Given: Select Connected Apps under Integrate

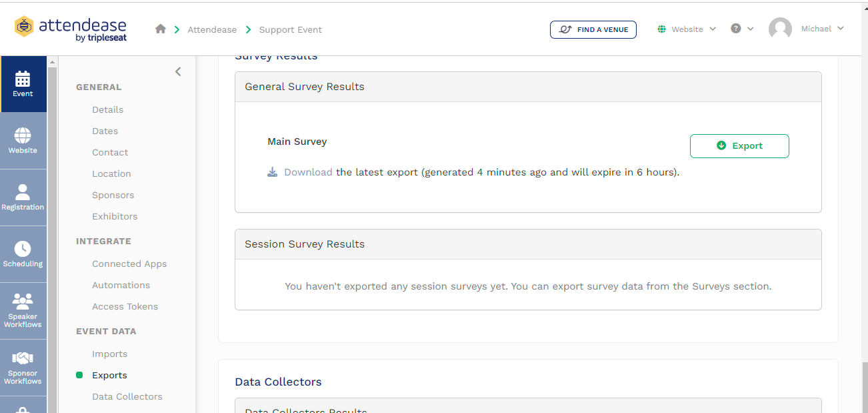Looking at the screenshot, I should tap(129, 264).
